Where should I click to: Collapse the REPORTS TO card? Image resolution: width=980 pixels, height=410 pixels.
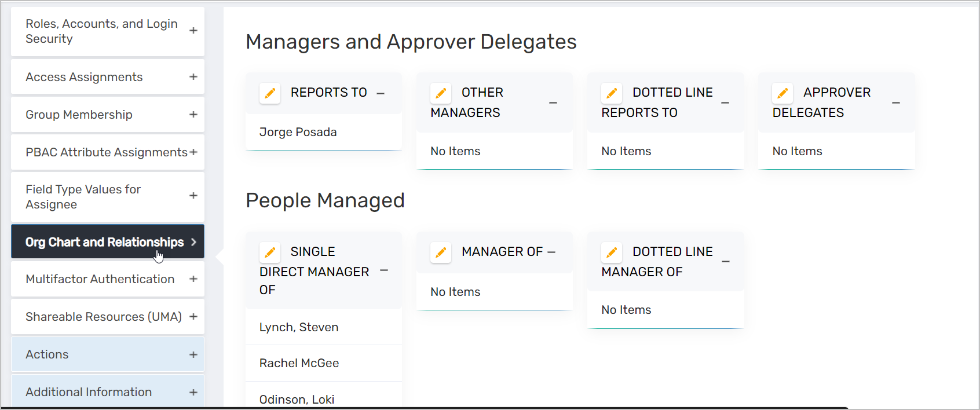pos(381,93)
